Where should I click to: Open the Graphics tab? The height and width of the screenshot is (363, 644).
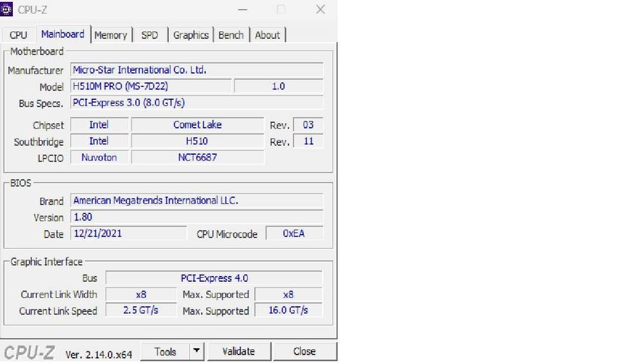click(x=191, y=35)
